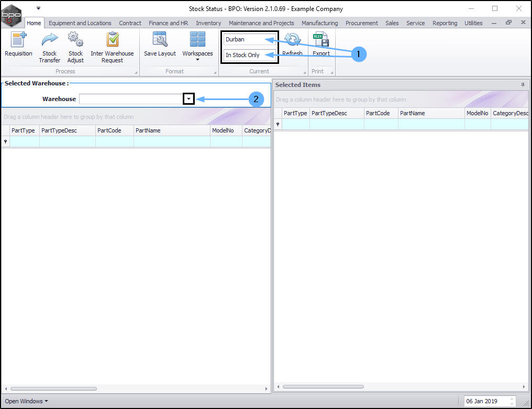Sort Selected Items by PartName column
This screenshot has width=532, height=409.
[x=431, y=113]
